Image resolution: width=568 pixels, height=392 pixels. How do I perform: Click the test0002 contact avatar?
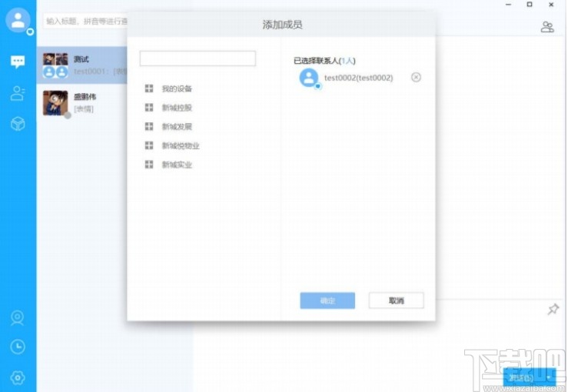coord(309,78)
